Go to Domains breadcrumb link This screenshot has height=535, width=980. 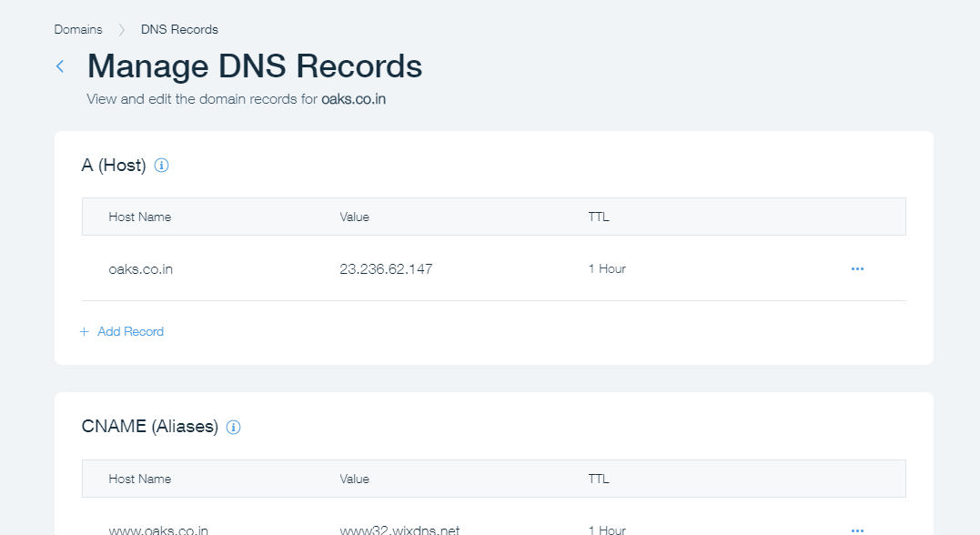[78, 29]
